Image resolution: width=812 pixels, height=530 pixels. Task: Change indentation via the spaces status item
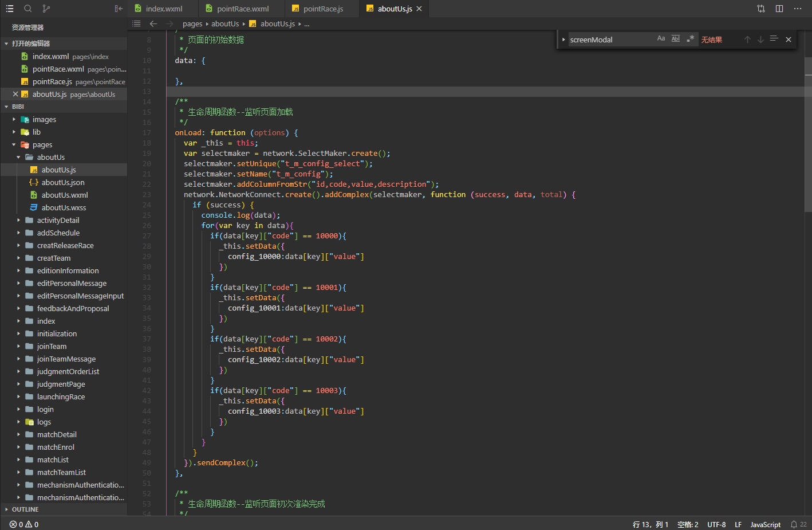click(x=688, y=524)
